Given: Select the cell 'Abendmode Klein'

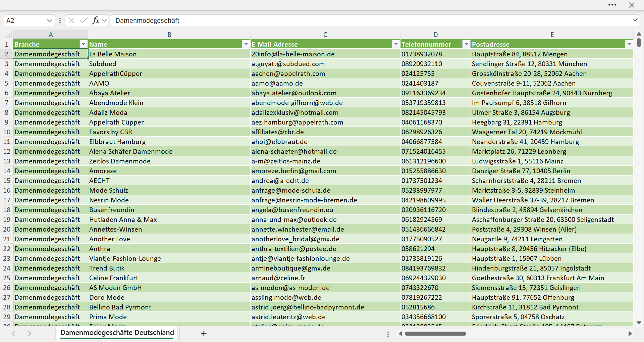Looking at the screenshot, I should [169, 103].
